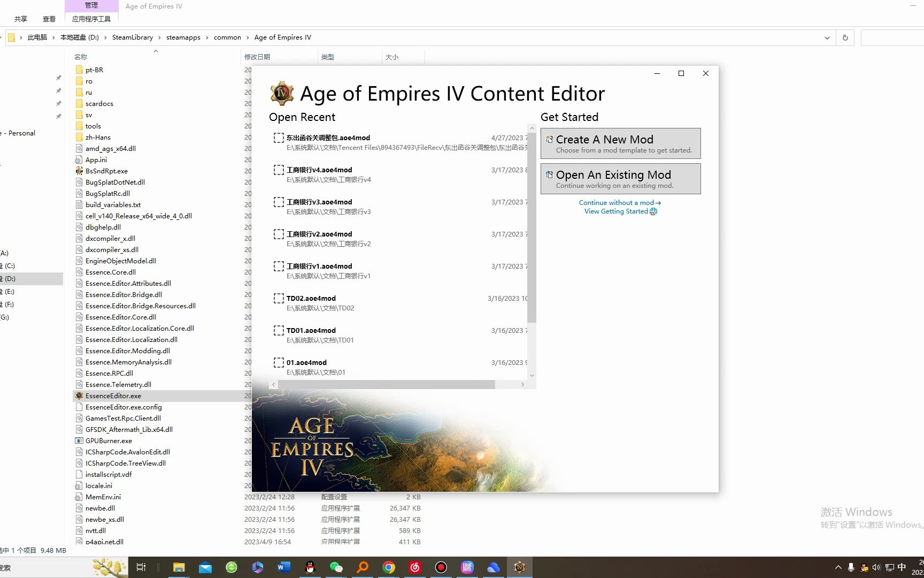This screenshot has height=578, width=924.
Task: Open recent mod icon for 工商银行v4.aoe4mod
Action: tap(279, 170)
